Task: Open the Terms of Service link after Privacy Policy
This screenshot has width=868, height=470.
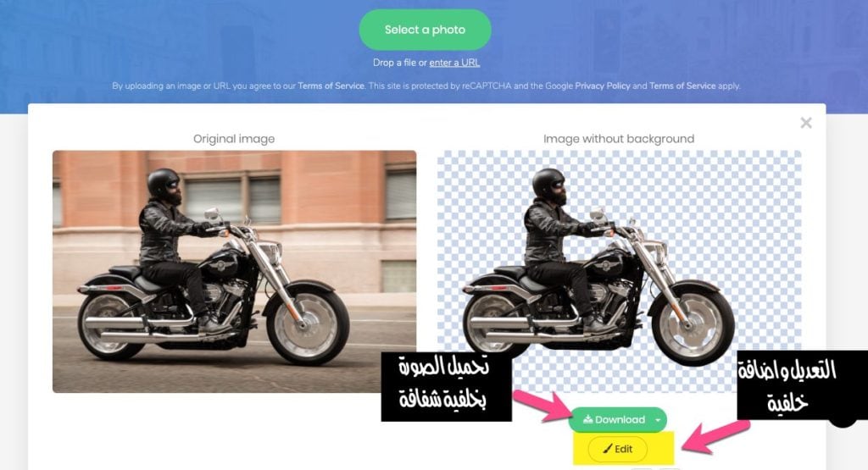Action: tap(682, 86)
